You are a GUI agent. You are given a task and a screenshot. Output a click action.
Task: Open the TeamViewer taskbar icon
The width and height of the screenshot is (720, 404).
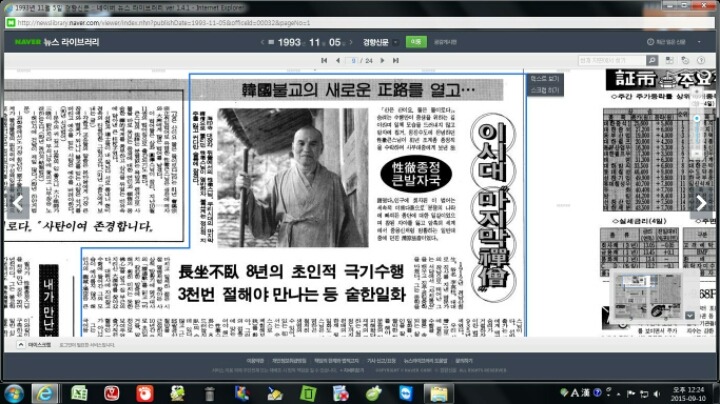406,393
